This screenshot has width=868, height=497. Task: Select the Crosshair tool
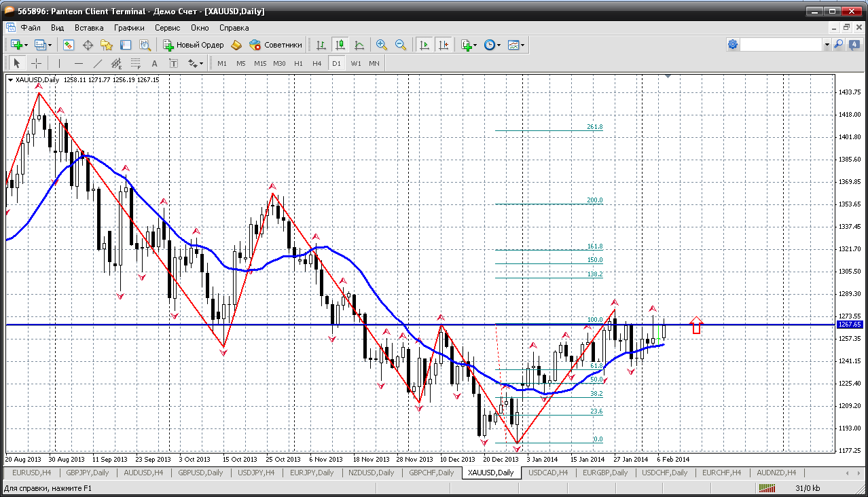coord(37,63)
